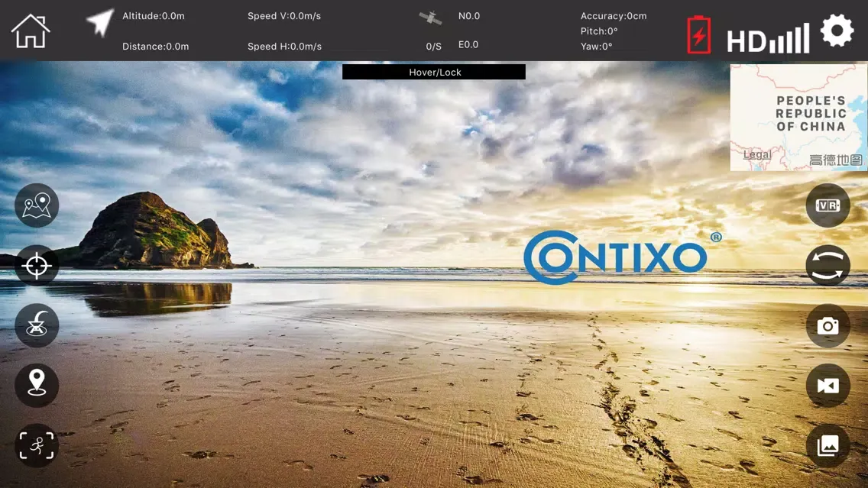
Task: Tap the crosshair target button
Action: [37, 266]
